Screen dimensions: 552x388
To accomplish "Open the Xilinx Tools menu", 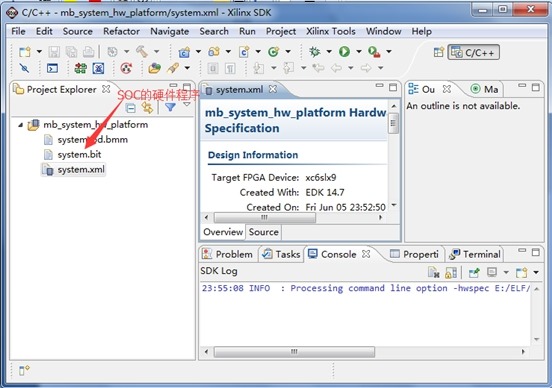I will [x=331, y=31].
